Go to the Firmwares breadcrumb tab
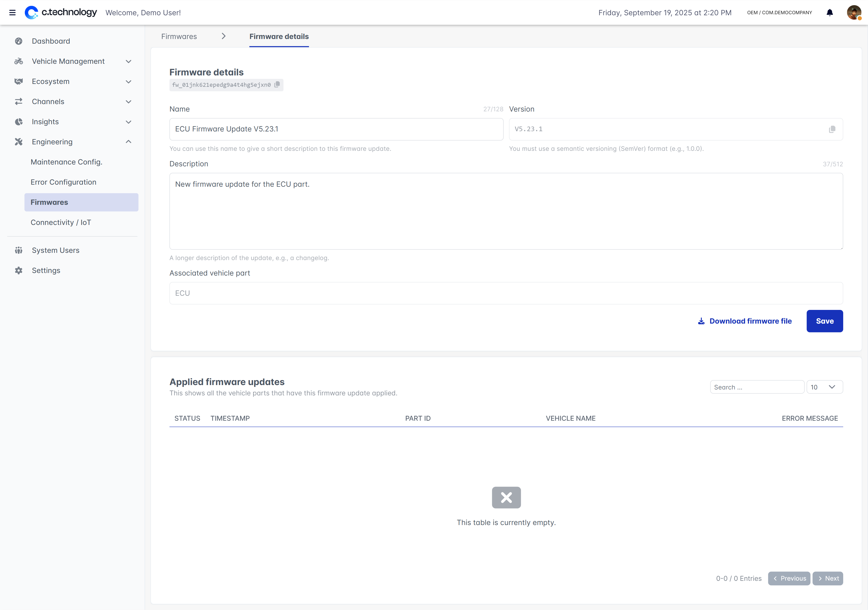The height and width of the screenshot is (610, 868). pos(179,37)
